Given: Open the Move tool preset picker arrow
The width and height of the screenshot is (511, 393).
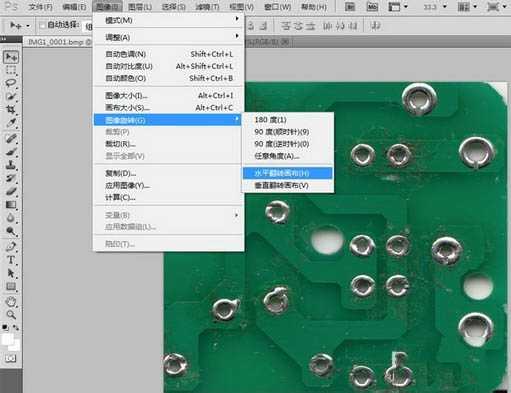Looking at the screenshot, I should click(28, 26).
